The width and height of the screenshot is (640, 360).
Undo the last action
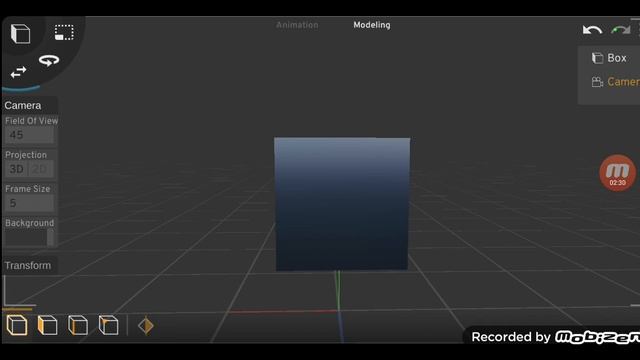592,30
